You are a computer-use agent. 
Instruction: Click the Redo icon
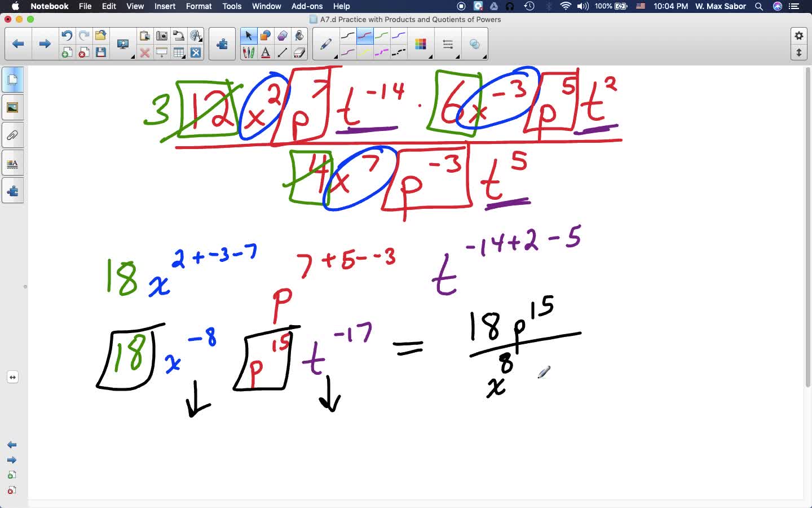[83, 36]
